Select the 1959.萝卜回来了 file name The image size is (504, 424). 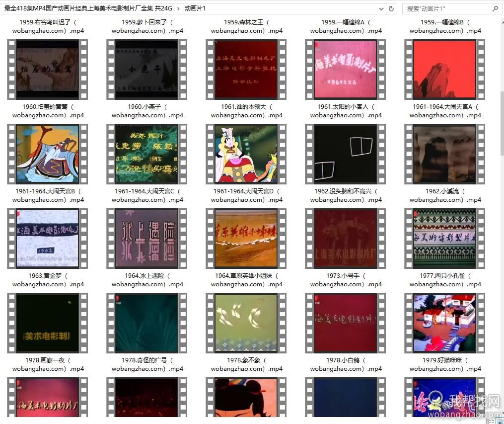tap(147, 26)
